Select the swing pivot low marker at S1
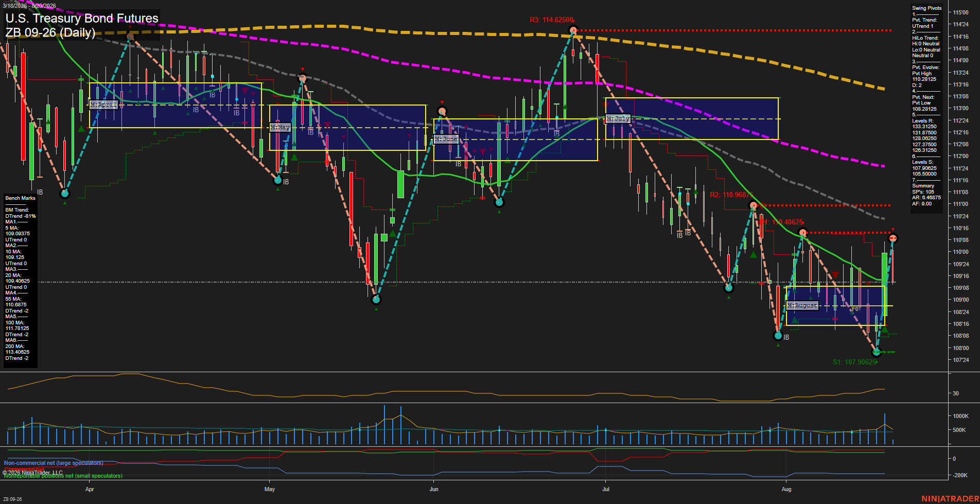 [x=877, y=352]
